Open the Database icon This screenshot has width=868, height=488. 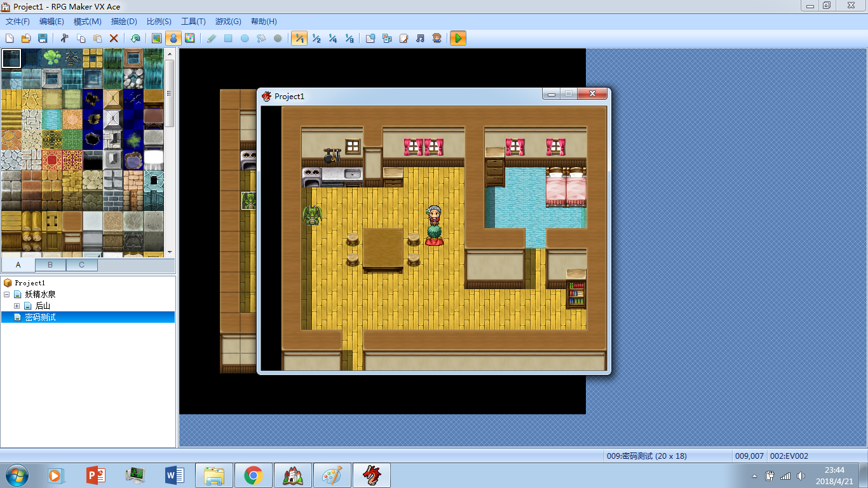click(x=370, y=38)
